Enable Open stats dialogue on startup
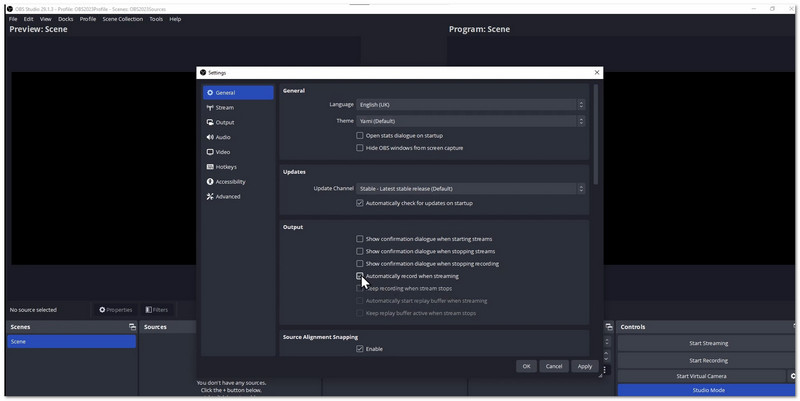This screenshot has height=401, width=800. pos(360,135)
